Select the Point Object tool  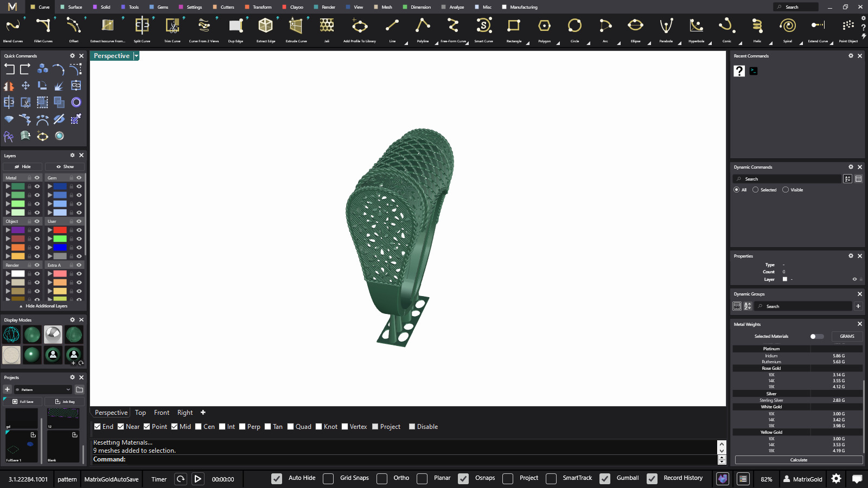pyautogui.click(x=848, y=30)
